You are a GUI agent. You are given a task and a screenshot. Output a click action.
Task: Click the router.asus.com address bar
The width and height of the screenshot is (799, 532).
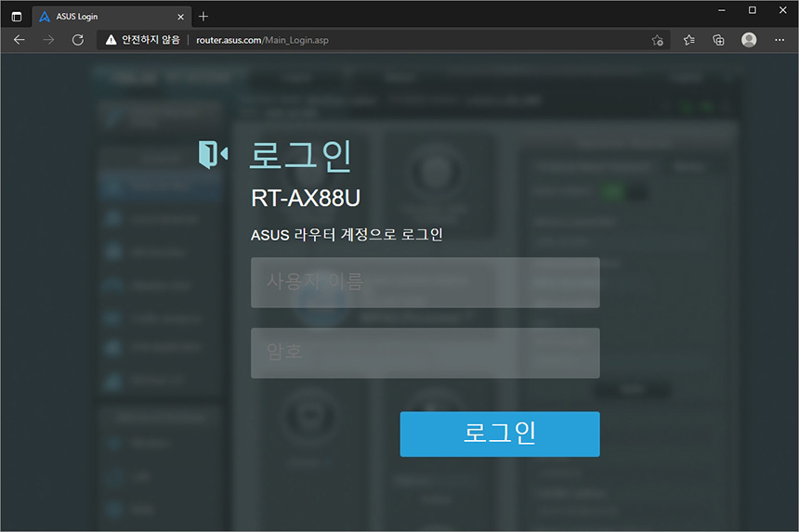[382, 40]
